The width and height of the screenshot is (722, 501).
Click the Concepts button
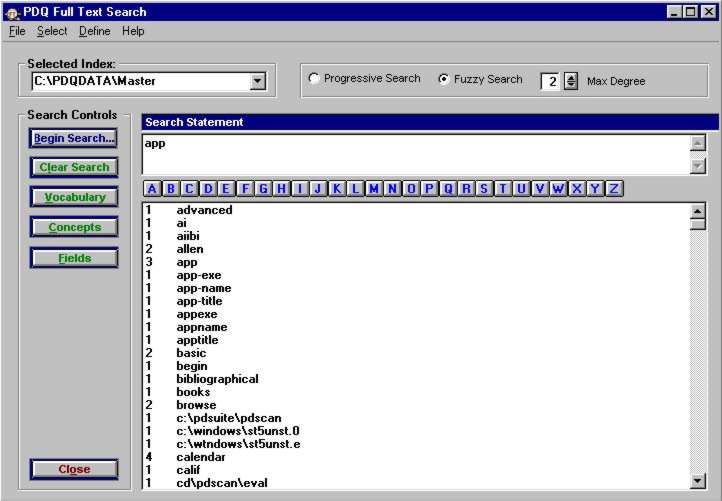click(74, 227)
